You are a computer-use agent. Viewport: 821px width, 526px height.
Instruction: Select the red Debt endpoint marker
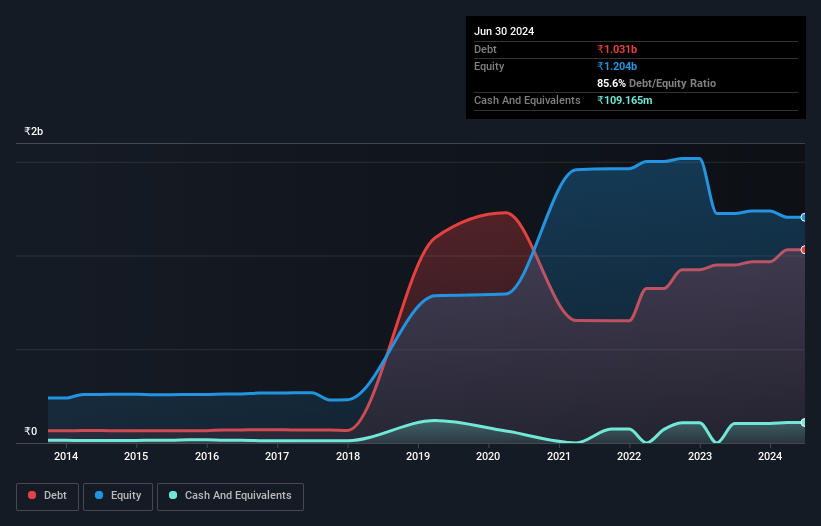804,250
